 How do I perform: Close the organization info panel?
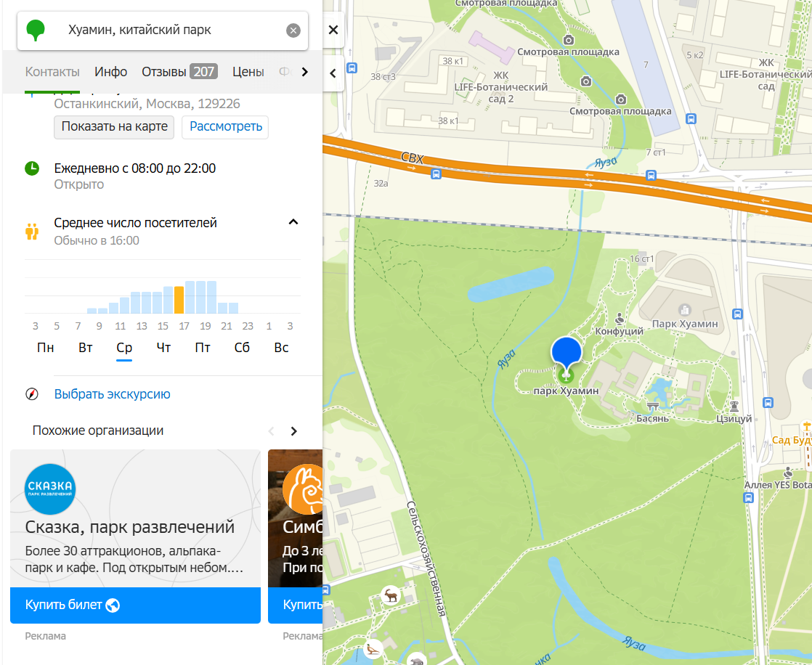pos(333,30)
